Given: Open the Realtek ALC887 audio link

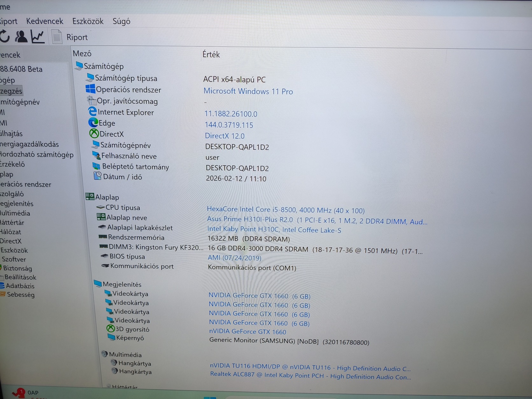Looking at the screenshot, I should (x=311, y=376).
